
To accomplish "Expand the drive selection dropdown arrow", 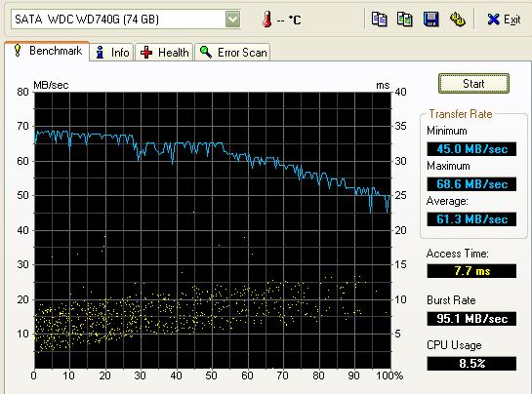I will [232, 20].
